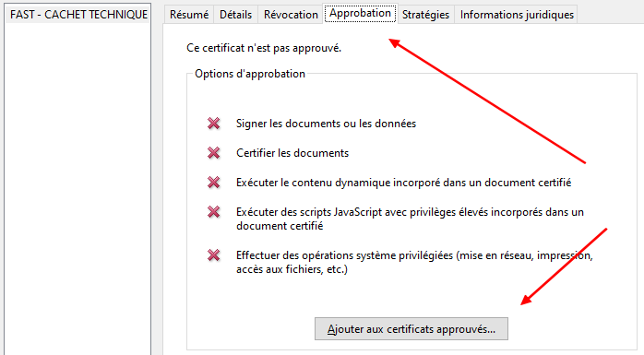Image resolution: width=644 pixels, height=355 pixels.
Task: Click the Options d'approbation group title
Action: click(x=250, y=74)
